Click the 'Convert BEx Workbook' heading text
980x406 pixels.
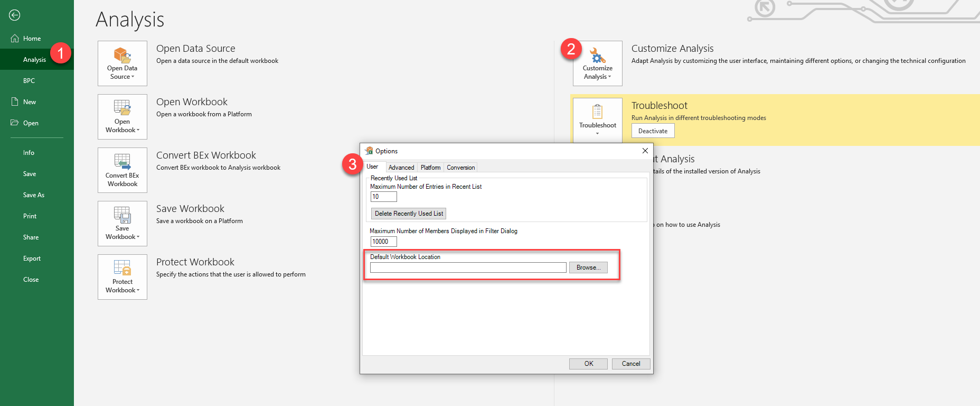pyautogui.click(x=206, y=155)
